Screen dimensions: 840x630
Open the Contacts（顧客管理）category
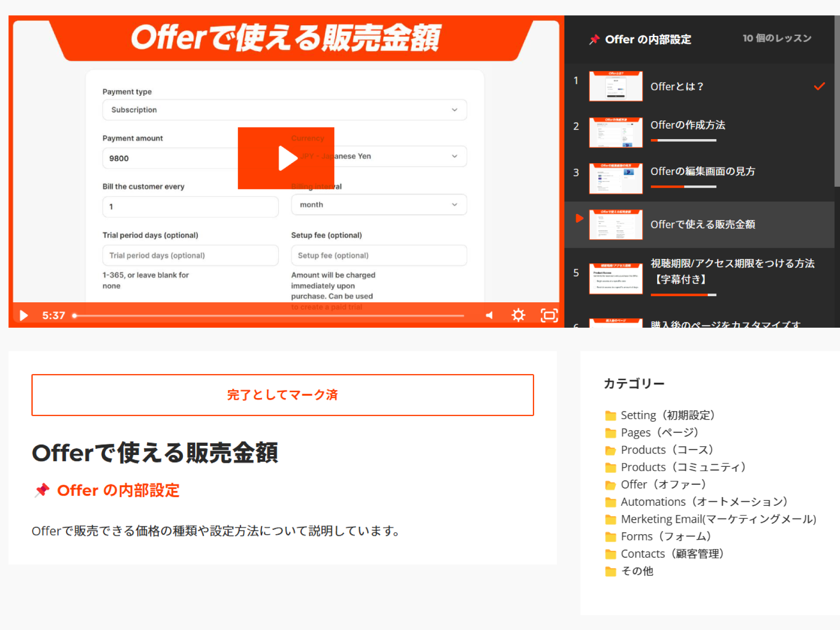pyautogui.click(x=672, y=554)
